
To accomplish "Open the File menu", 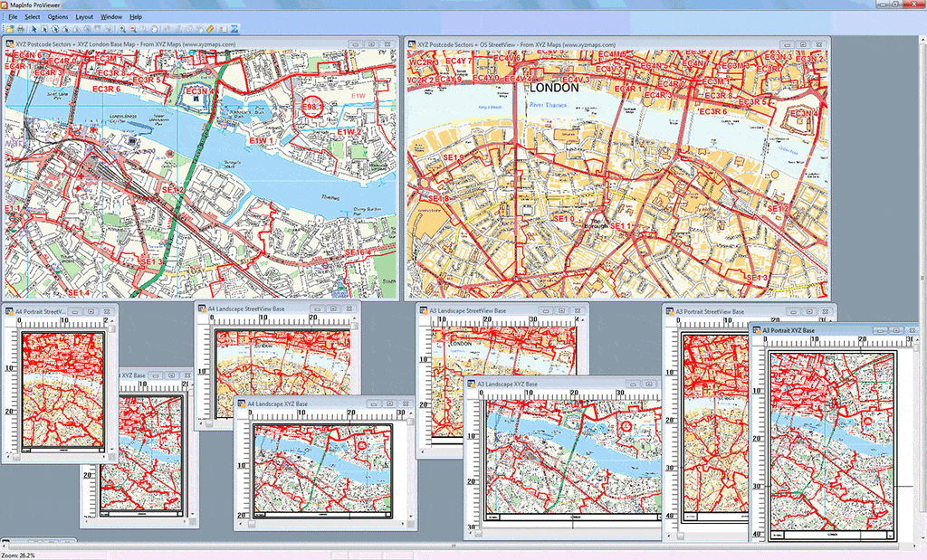I will (13, 17).
